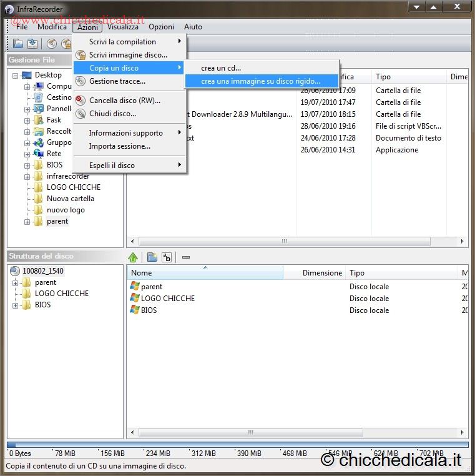
Task: Click 'Chiudi disco...' menu entry
Action: tap(112, 114)
